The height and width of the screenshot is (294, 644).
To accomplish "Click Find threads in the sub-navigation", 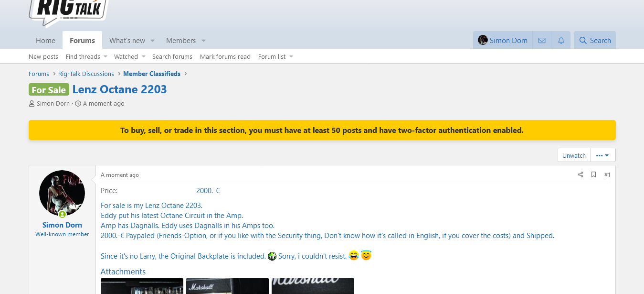I will click(83, 56).
